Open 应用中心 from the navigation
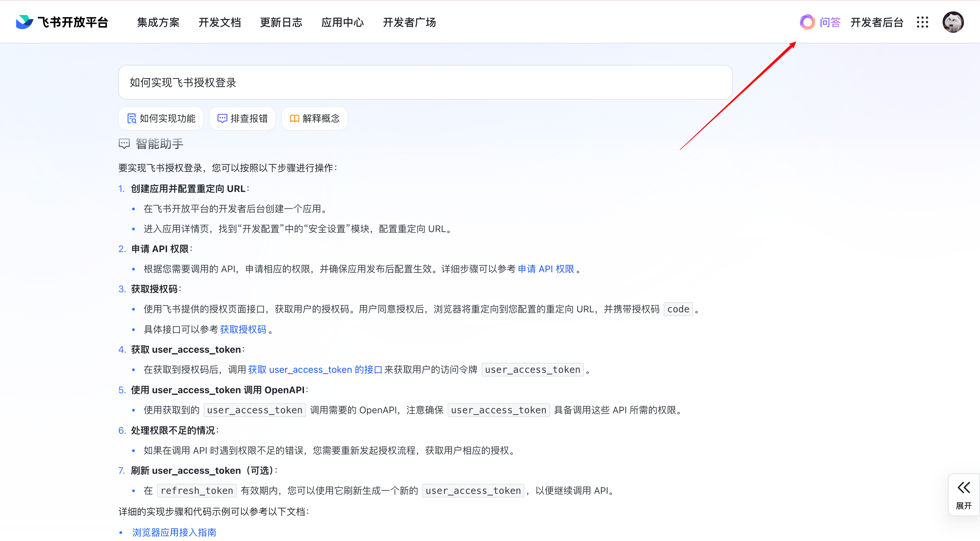Viewport: 980px width, 541px height. point(342,22)
